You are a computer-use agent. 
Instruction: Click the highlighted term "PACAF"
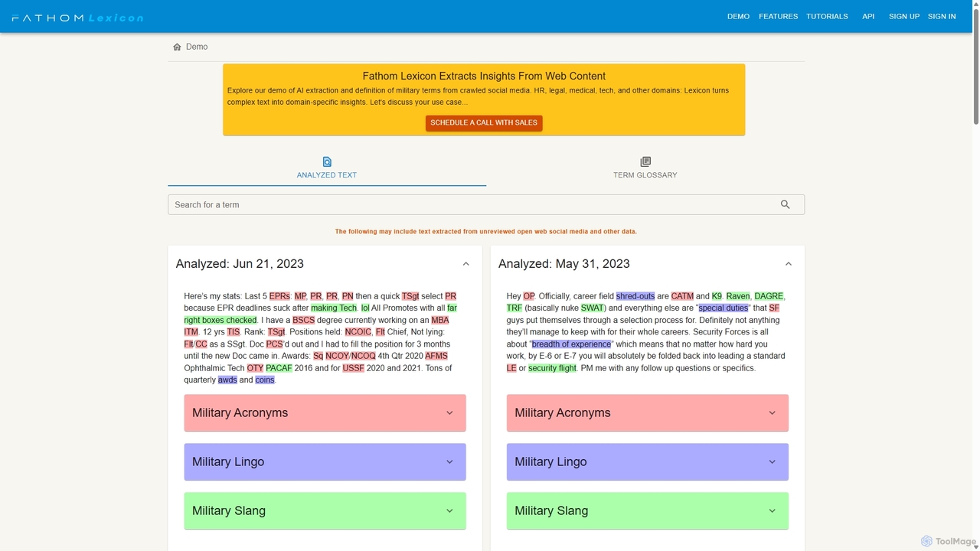click(279, 368)
